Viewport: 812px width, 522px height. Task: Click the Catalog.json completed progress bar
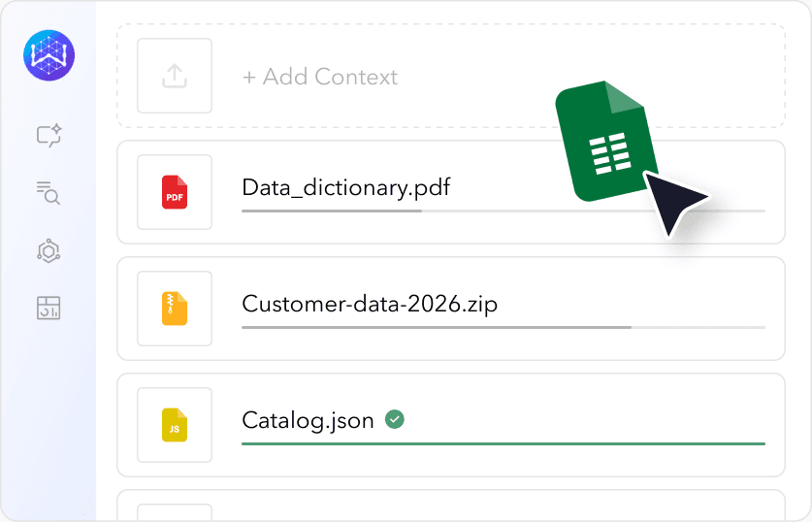click(x=503, y=443)
